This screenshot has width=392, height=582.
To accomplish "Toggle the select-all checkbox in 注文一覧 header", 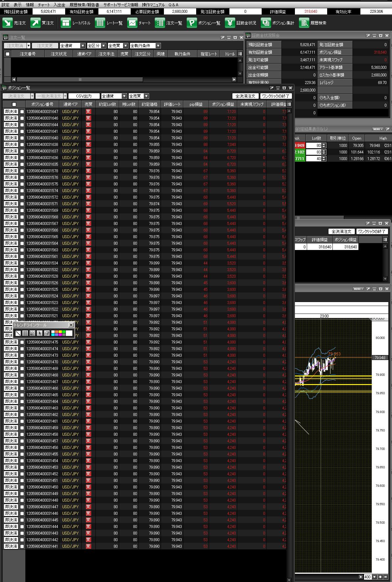I will tap(8, 54).
